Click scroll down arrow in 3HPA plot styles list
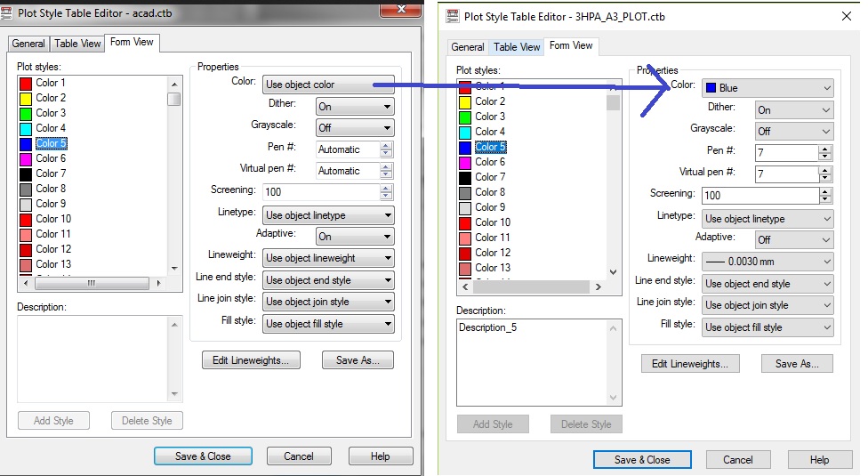The width and height of the screenshot is (868, 476). (613, 271)
